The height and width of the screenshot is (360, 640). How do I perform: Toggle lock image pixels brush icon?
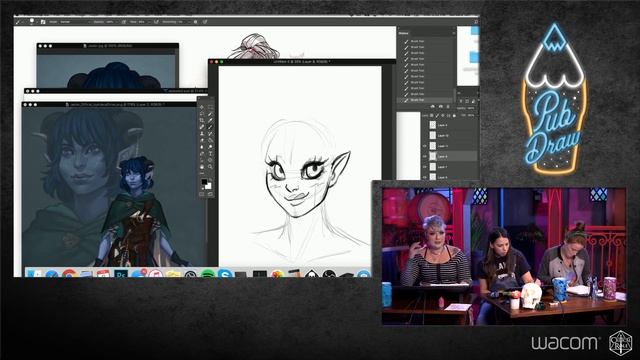[437, 116]
